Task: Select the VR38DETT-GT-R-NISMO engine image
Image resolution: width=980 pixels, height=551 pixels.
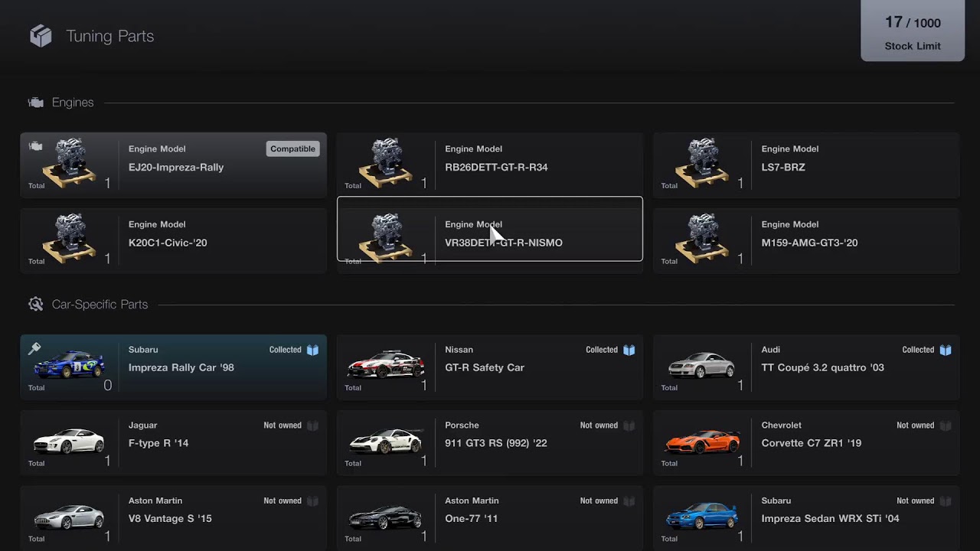Action: (386, 238)
